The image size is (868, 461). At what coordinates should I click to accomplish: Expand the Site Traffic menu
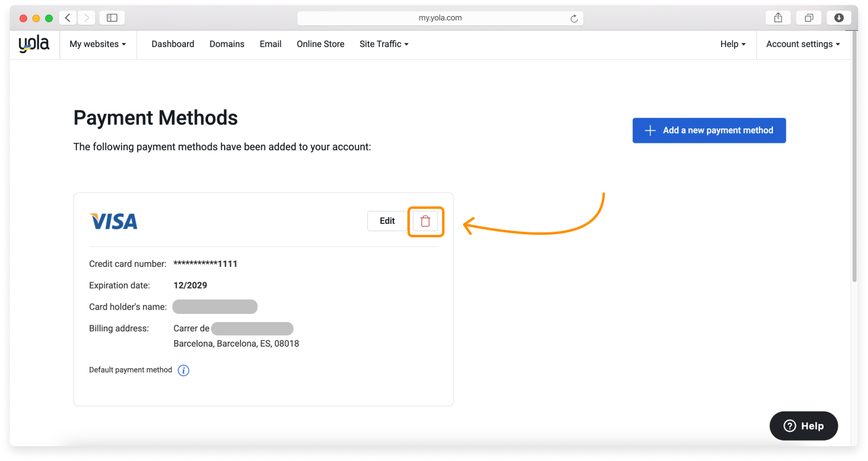pyautogui.click(x=383, y=44)
